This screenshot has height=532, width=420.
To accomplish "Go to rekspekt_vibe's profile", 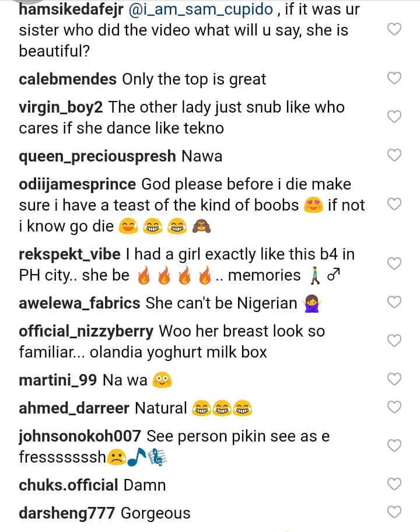I will pos(70,254).
